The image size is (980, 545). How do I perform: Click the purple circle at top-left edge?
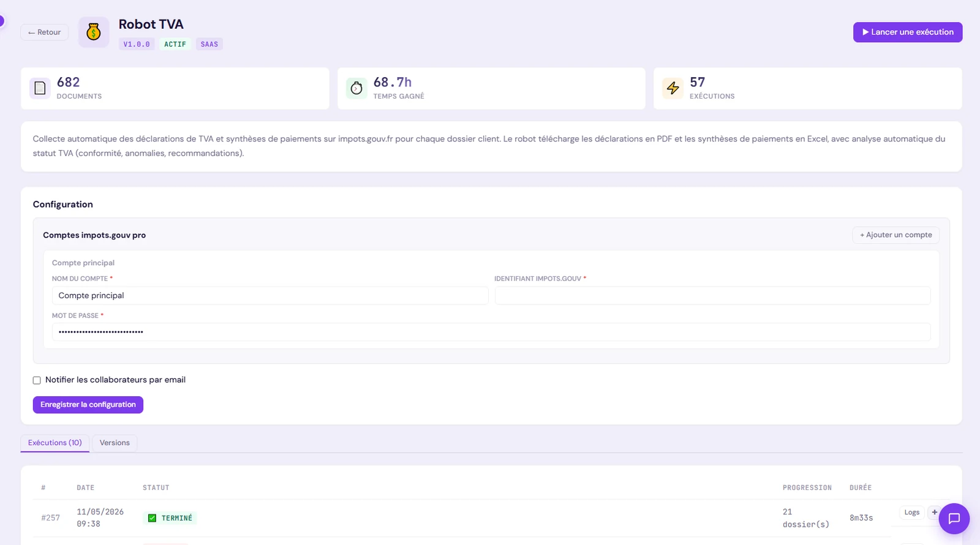point(1,21)
